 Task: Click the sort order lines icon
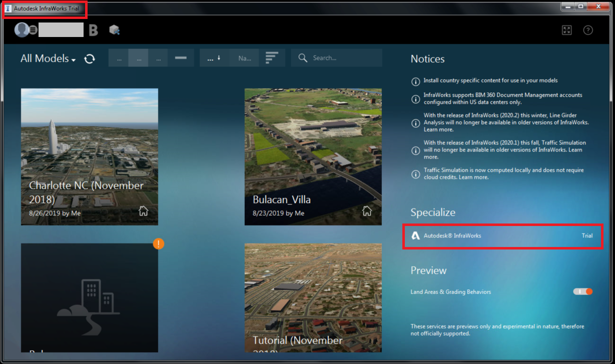coord(272,58)
